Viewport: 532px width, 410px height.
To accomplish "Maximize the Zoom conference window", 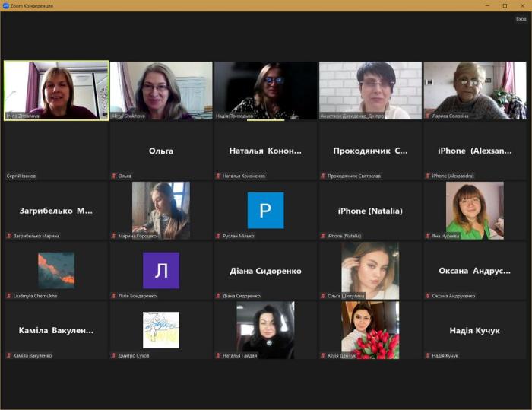I will click(505, 5).
